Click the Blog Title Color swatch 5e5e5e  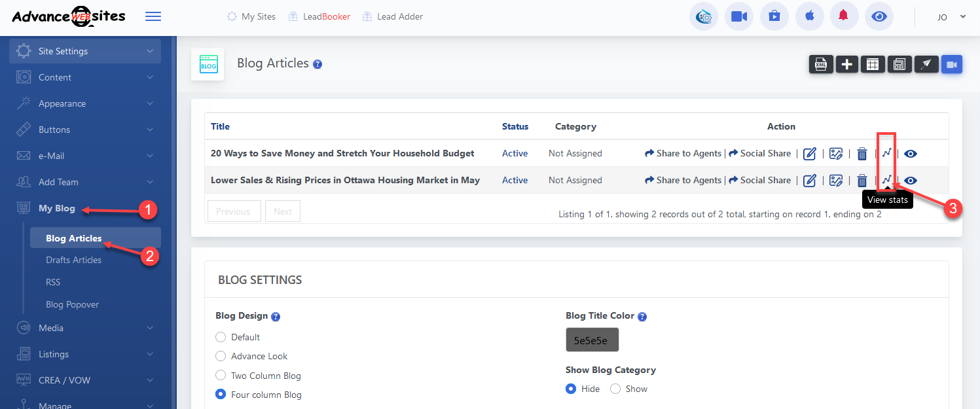592,340
